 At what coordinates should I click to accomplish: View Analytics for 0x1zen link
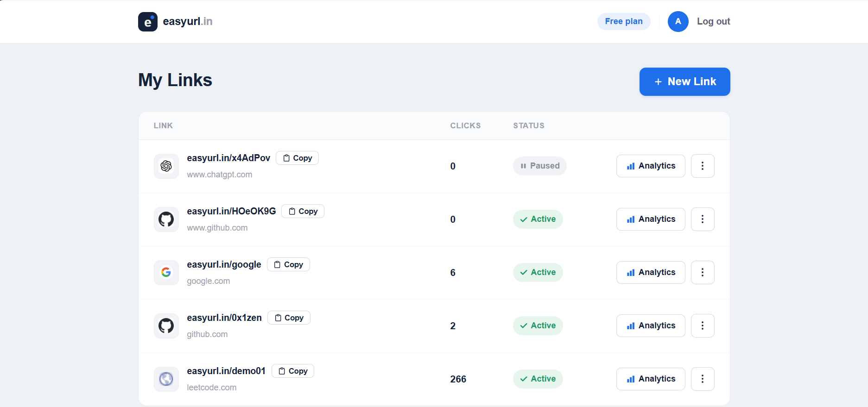[651, 326]
